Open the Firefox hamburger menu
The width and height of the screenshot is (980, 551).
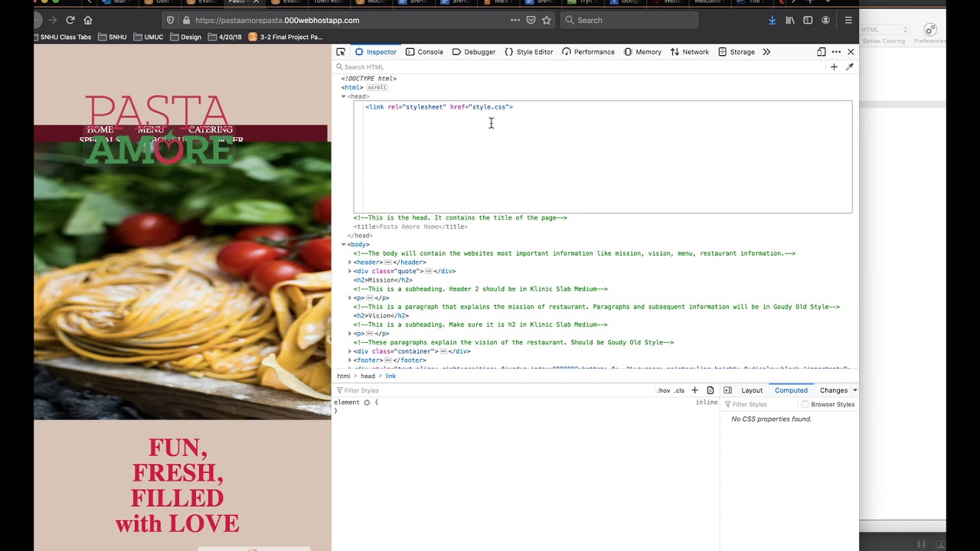click(x=848, y=21)
